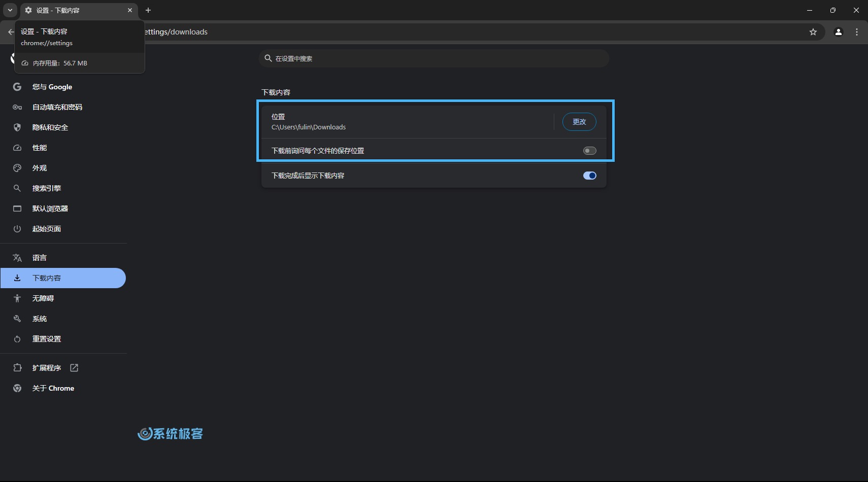
Task: Click the accessibility figure icon
Action: [17, 298]
